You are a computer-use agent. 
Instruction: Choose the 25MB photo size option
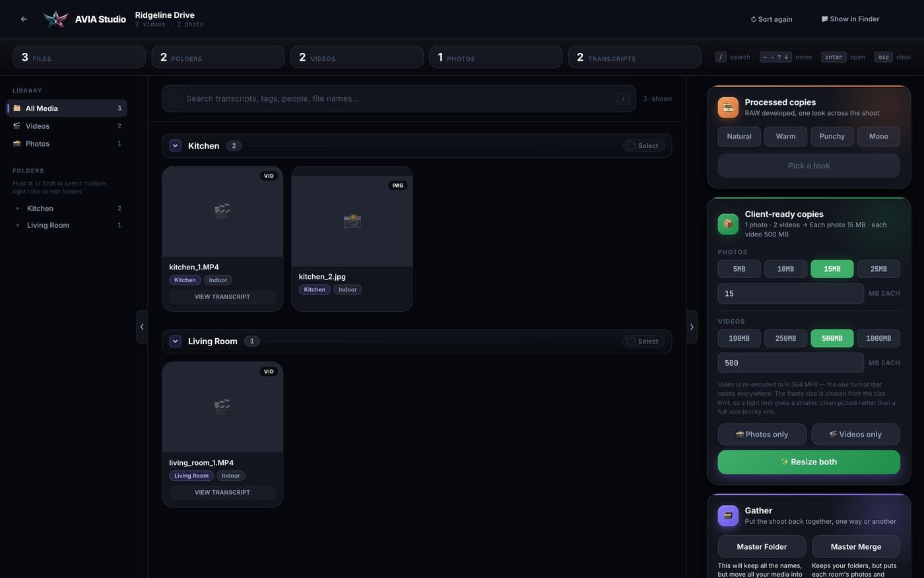click(878, 269)
